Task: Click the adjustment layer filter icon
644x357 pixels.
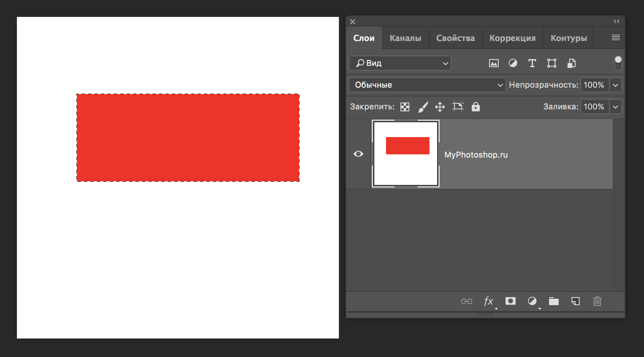Action: 513,63
